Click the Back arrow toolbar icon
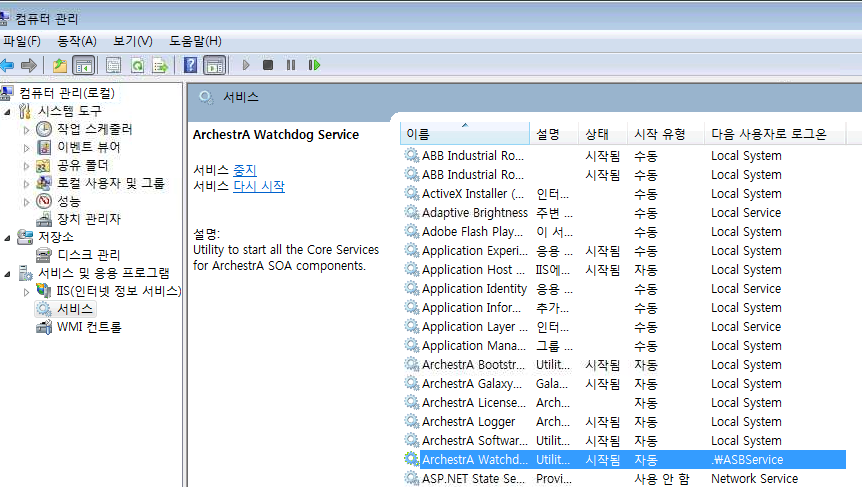Viewport: 862px width, 487px height. click(7, 65)
